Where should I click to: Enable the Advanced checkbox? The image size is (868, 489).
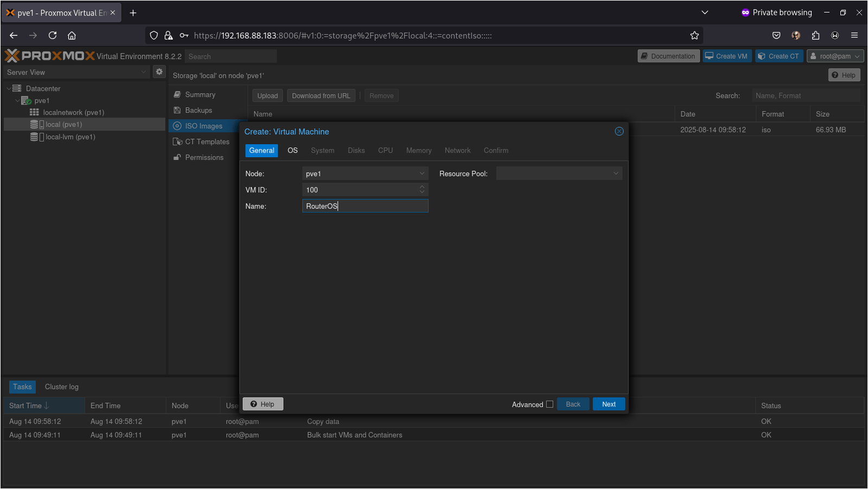tap(550, 404)
